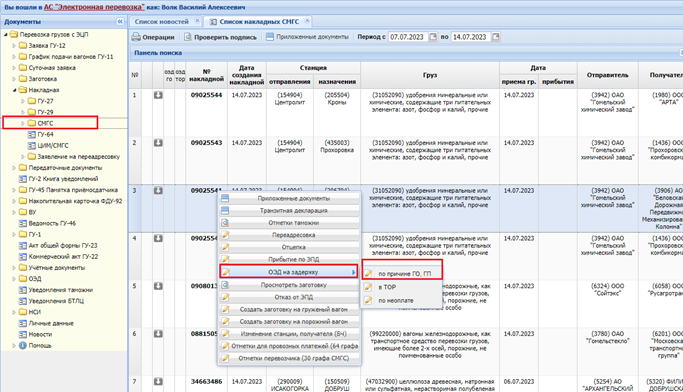
Task: Close the Список новостей tab
Action: click(197, 20)
